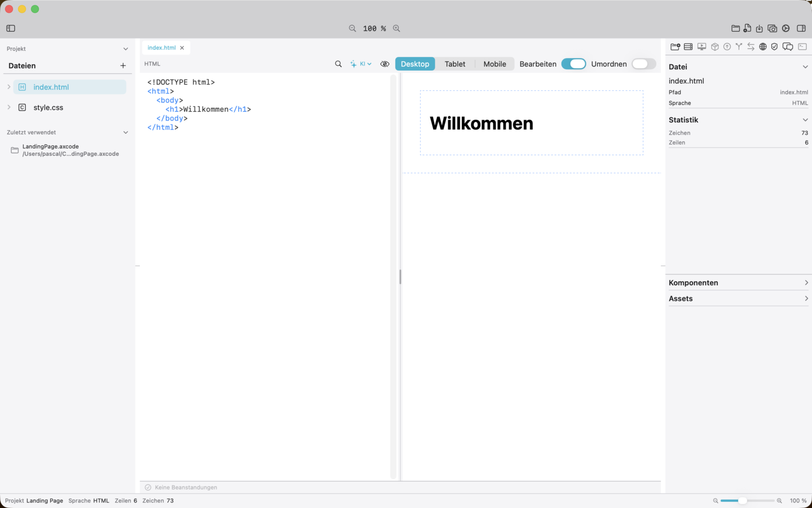The height and width of the screenshot is (508, 812).
Task: Enable the Umordnen switch
Action: (643, 64)
